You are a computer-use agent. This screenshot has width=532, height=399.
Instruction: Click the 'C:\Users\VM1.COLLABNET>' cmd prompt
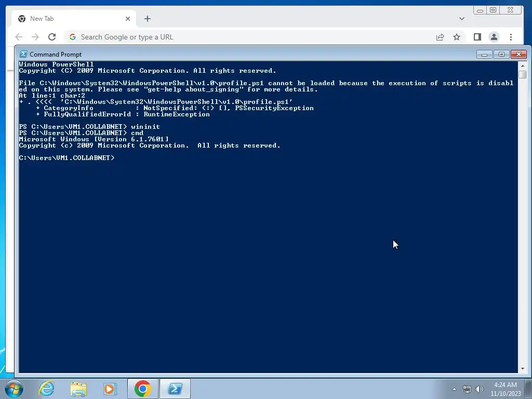pyautogui.click(x=67, y=158)
